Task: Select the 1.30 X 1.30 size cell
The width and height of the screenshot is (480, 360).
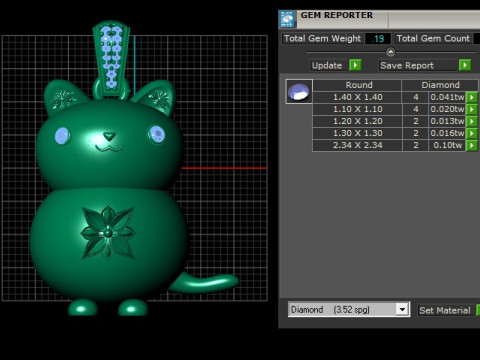Action: 357,133
